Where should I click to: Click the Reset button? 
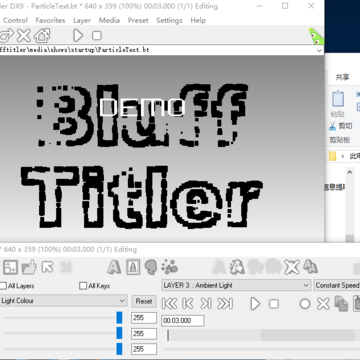pos(144,301)
